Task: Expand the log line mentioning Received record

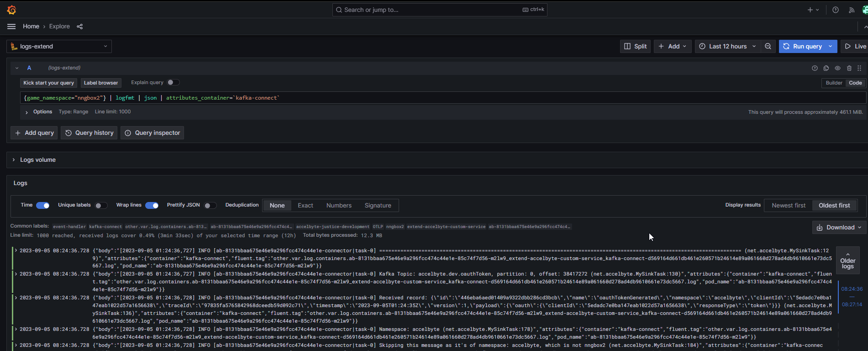Action: click(x=16, y=298)
